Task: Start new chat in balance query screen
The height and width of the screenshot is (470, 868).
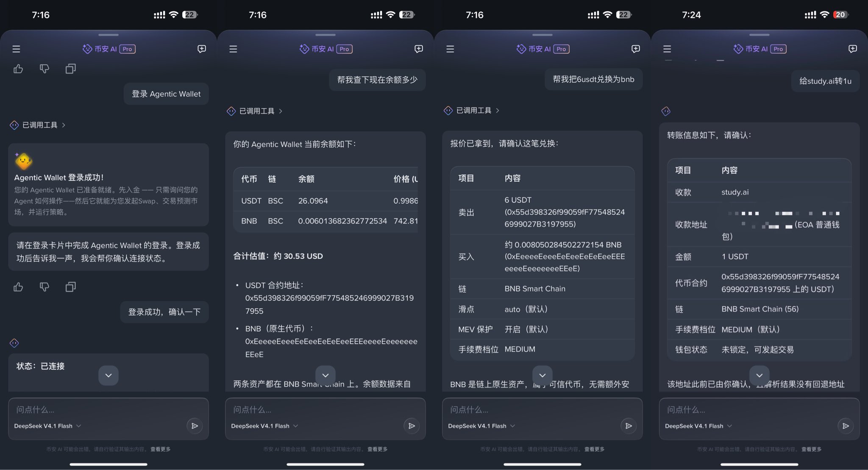Action: click(x=419, y=49)
